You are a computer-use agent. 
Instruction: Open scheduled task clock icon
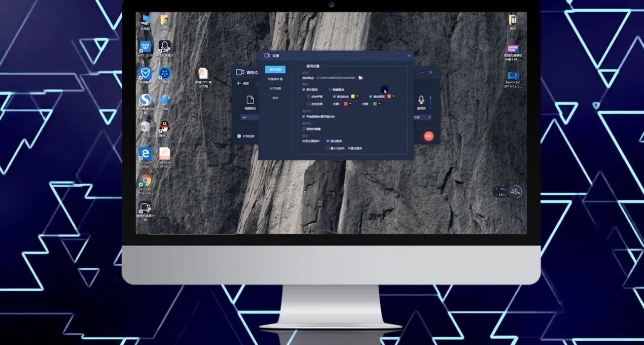click(239, 136)
